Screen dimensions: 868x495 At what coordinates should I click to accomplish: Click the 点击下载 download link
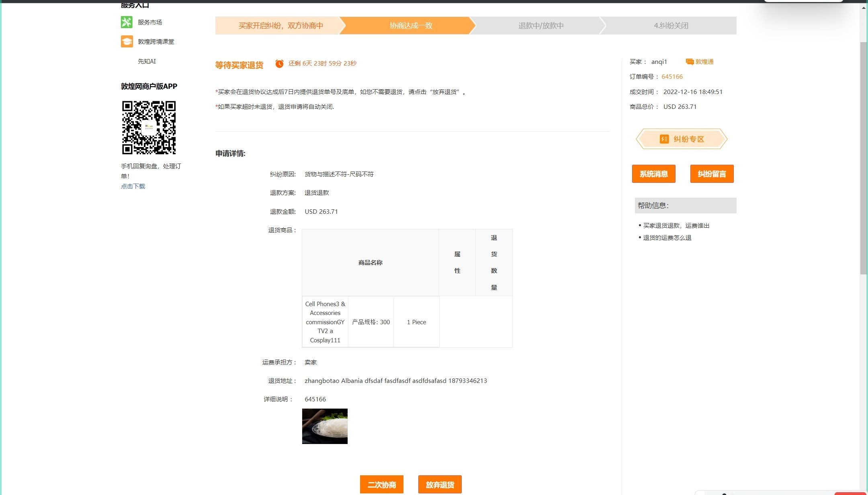133,186
